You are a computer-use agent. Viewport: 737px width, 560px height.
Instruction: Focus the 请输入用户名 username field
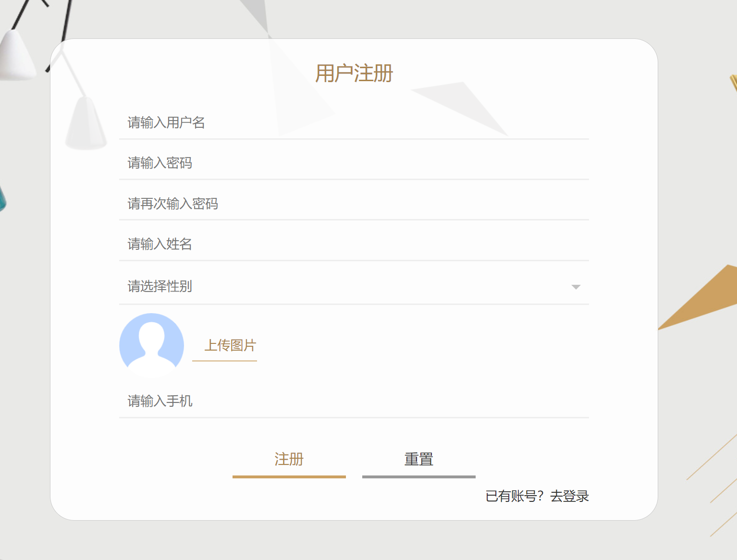(354, 123)
